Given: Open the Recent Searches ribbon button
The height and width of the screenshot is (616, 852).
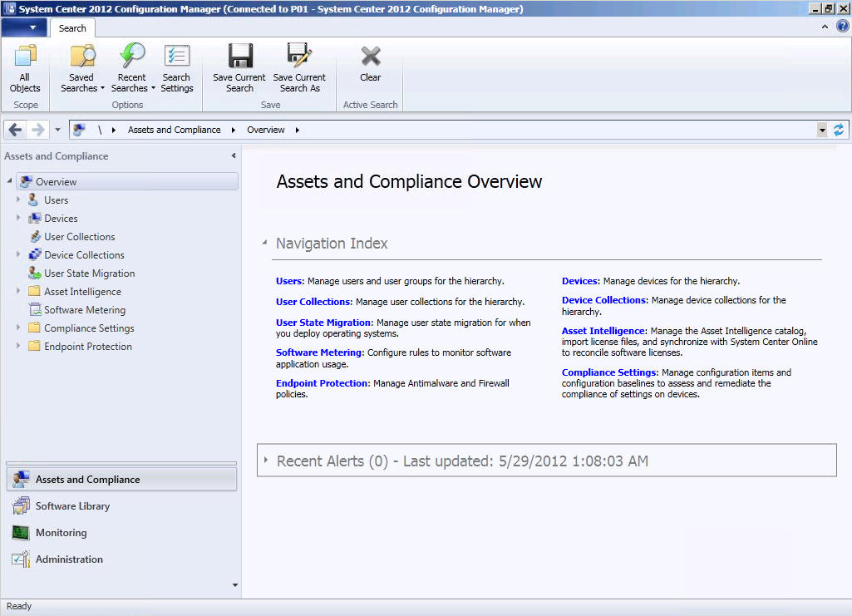Looking at the screenshot, I should point(133,68).
